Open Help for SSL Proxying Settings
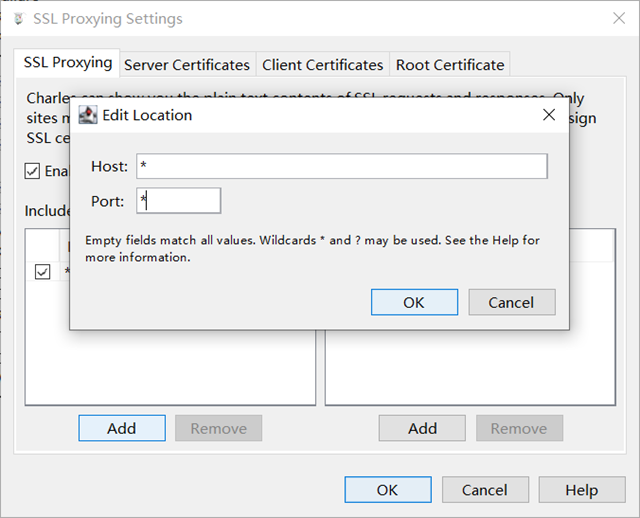This screenshot has height=518, width=640. (582, 489)
